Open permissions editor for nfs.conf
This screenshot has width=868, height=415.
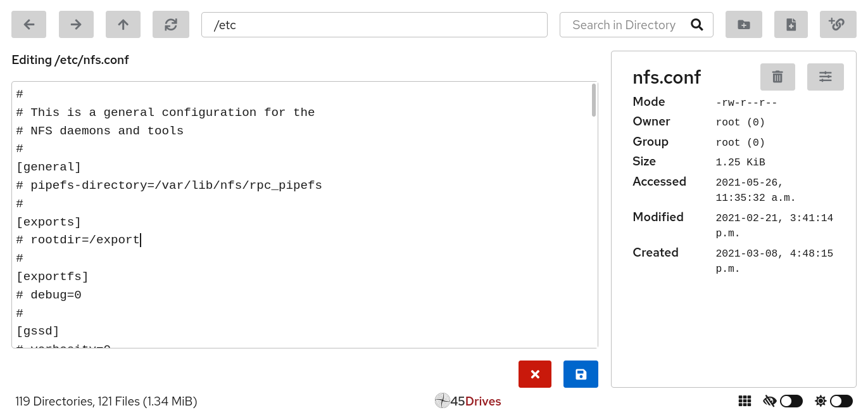(x=825, y=77)
